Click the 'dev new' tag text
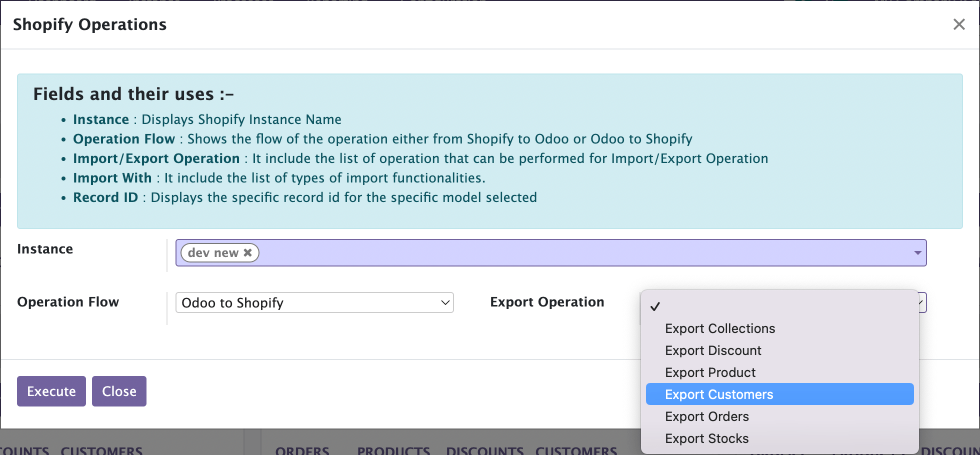Viewport: 980px width, 455px height. 213,253
